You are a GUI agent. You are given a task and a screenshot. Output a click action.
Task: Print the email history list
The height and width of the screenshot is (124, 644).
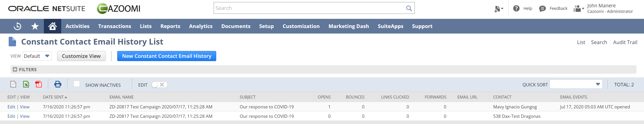click(x=58, y=84)
